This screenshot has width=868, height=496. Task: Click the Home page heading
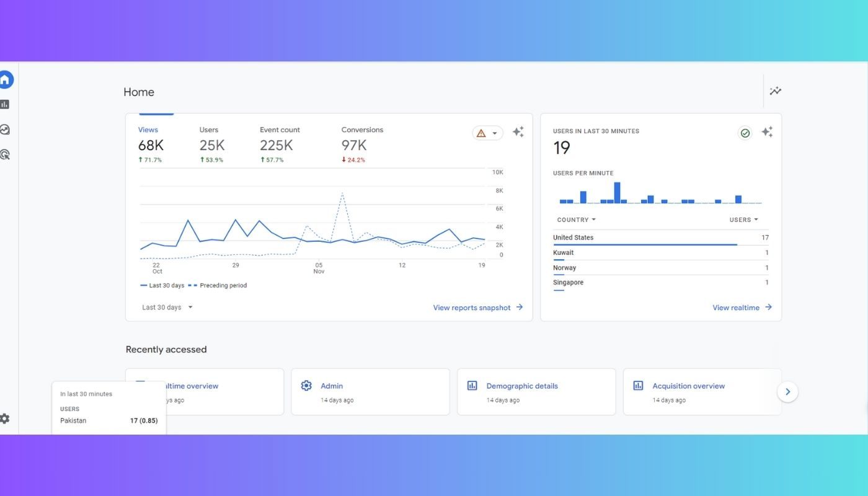click(x=139, y=92)
